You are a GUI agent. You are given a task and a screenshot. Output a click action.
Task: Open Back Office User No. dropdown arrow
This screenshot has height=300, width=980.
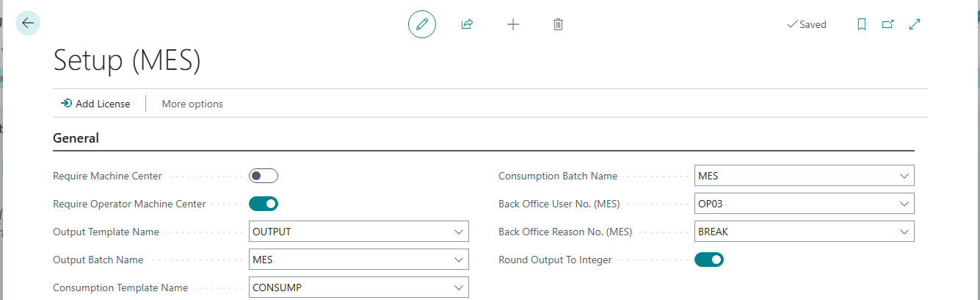click(904, 204)
